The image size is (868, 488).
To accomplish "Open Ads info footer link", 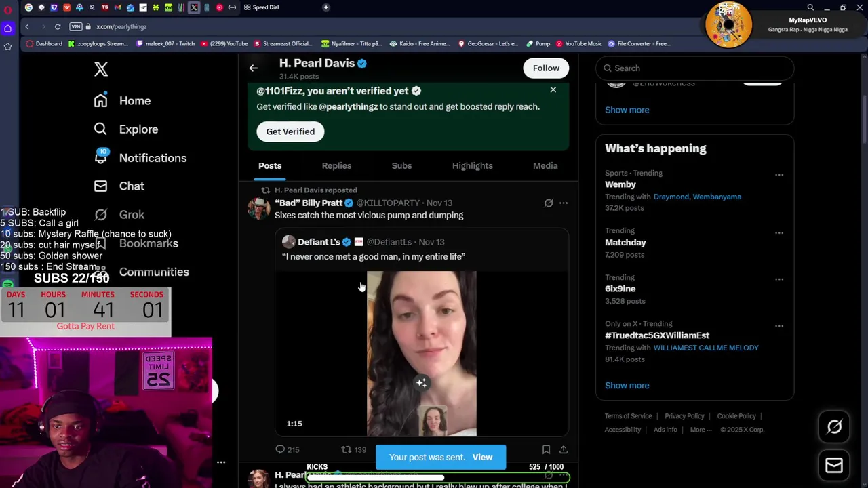I will click(665, 430).
